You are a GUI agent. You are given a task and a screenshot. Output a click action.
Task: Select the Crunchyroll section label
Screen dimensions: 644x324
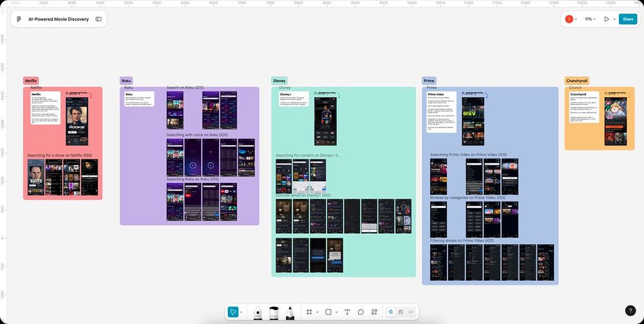coord(576,81)
